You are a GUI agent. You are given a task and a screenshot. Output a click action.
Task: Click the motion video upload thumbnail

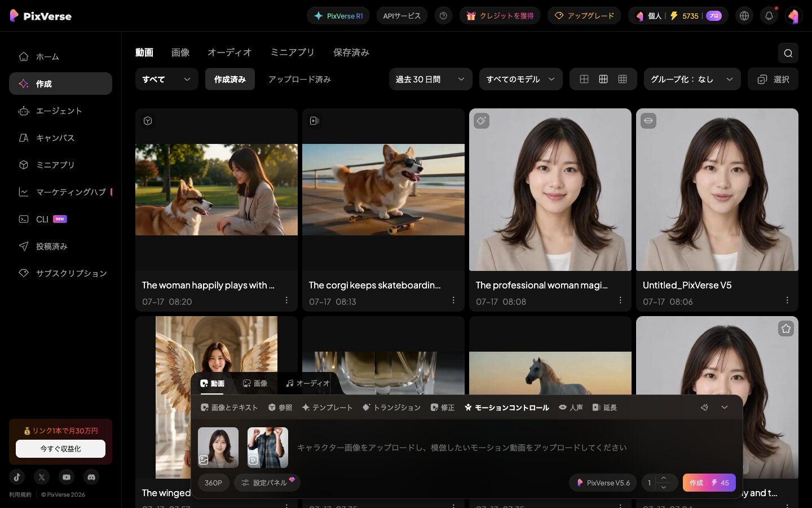pos(268,448)
